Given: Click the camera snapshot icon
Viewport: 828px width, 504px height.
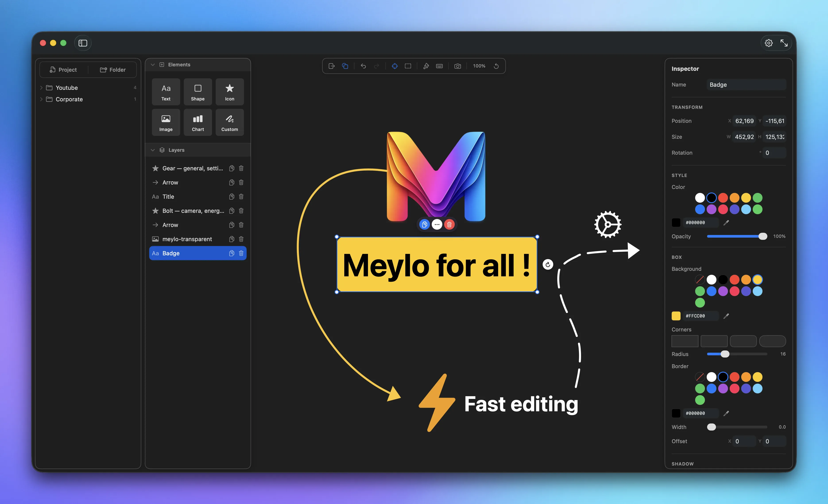Looking at the screenshot, I should tap(457, 66).
